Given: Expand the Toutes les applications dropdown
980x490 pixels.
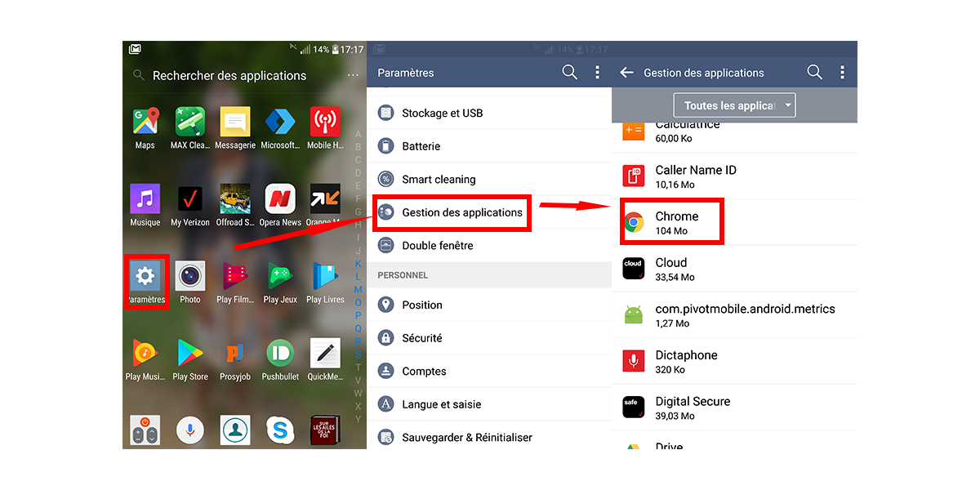Looking at the screenshot, I should 734,105.
